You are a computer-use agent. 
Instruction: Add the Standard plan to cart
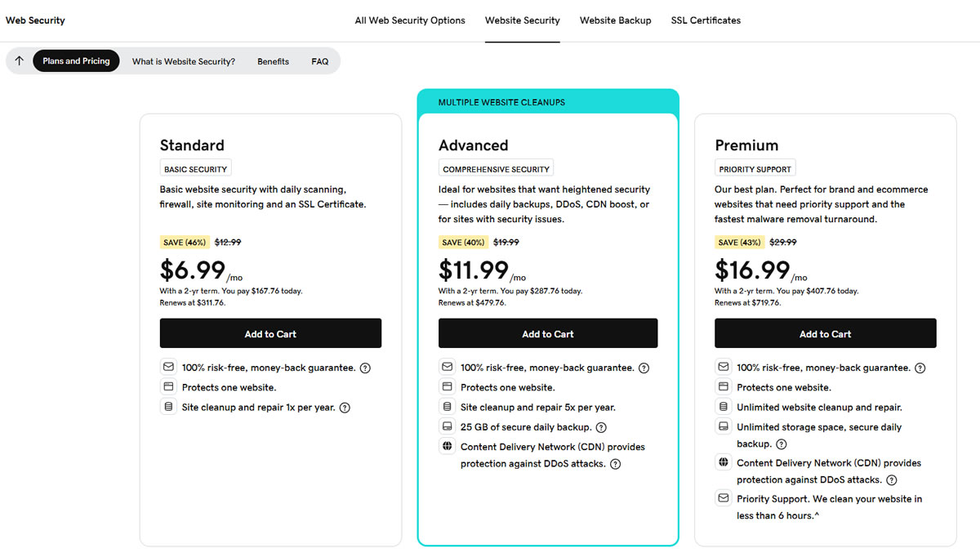pyautogui.click(x=270, y=332)
